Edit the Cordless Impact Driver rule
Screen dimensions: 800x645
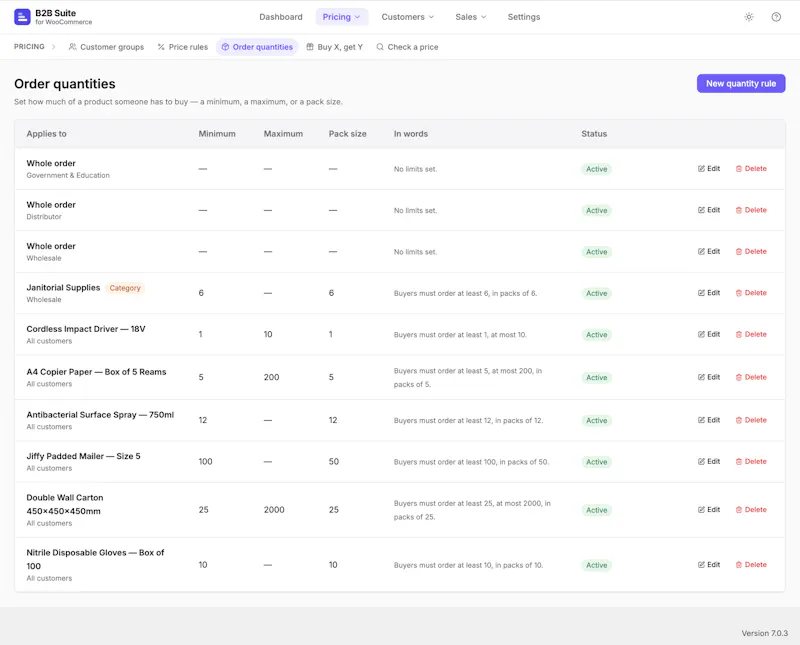point(709,334)
